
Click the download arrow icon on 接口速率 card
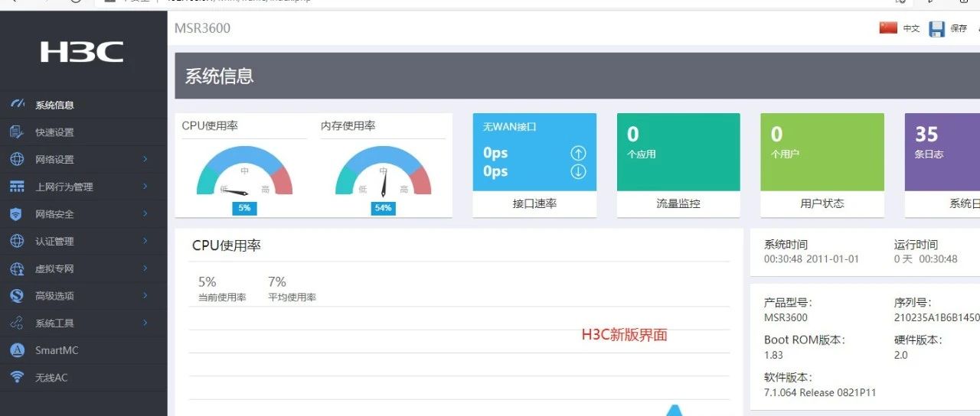click(x=579, y=171)
